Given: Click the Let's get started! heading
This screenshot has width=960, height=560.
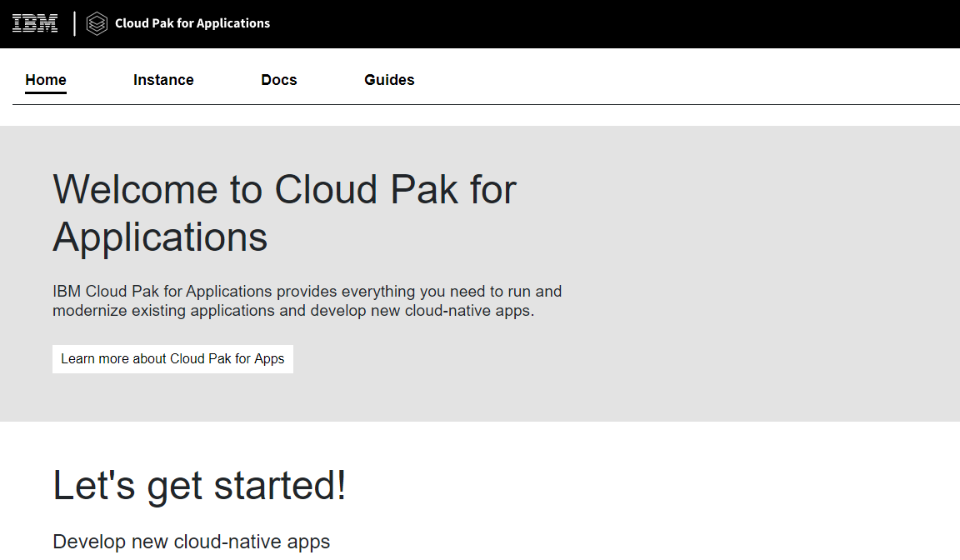Looking at the screenshot, I should pyautogui.click(x=200, y=486).
